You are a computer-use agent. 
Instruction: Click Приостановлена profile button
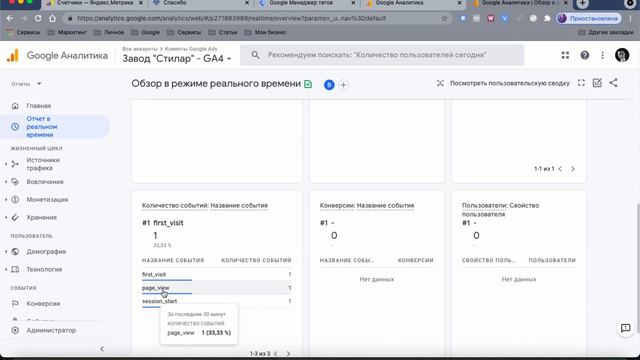(x=589, y=18)
